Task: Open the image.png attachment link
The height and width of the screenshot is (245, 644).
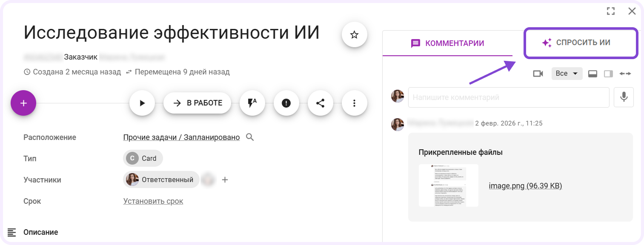Action: pos(525,185)
